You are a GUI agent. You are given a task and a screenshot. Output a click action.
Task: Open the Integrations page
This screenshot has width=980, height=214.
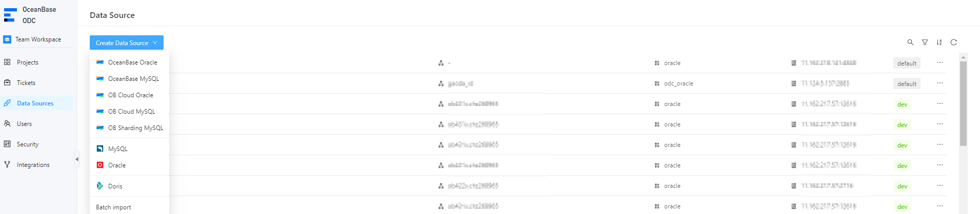pos(33,165)
